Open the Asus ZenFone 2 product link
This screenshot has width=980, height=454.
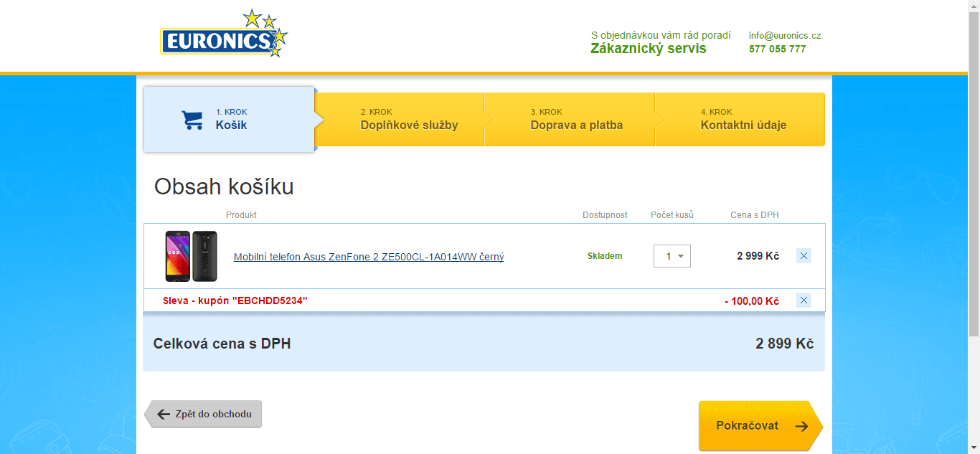pos(369,257)
